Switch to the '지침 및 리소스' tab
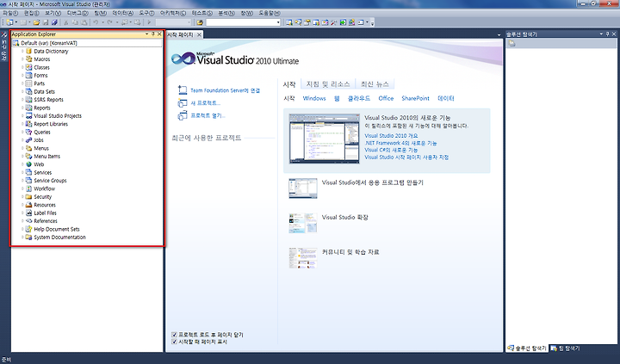This screenshot has height=364, width=620. [x=328, y=84]
